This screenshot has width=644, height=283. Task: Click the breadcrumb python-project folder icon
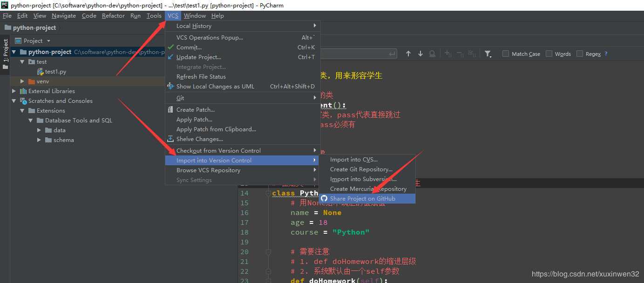click(7, 28)
